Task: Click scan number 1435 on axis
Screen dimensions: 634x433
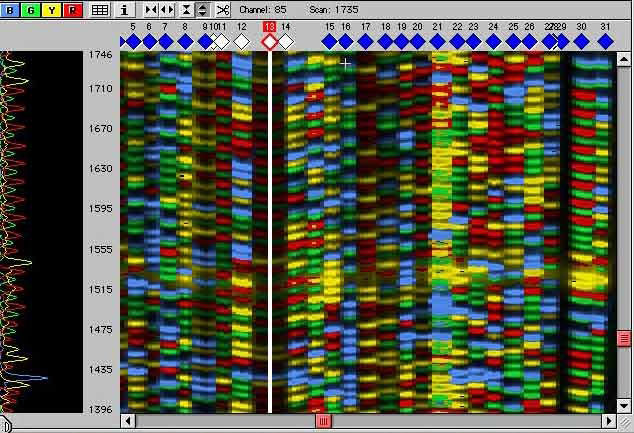Action: pos(100,370)
